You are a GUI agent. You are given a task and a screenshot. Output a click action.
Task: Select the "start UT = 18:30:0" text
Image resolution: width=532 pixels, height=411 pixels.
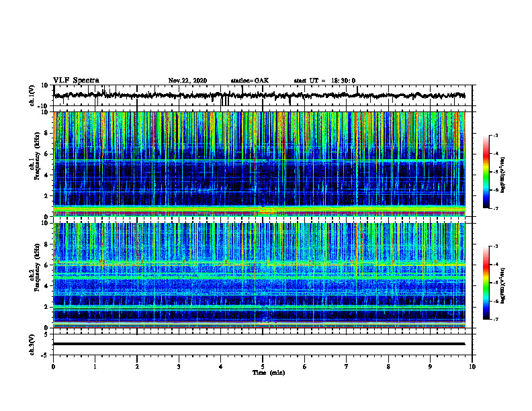pyautogui.click(x=324, y=81)
